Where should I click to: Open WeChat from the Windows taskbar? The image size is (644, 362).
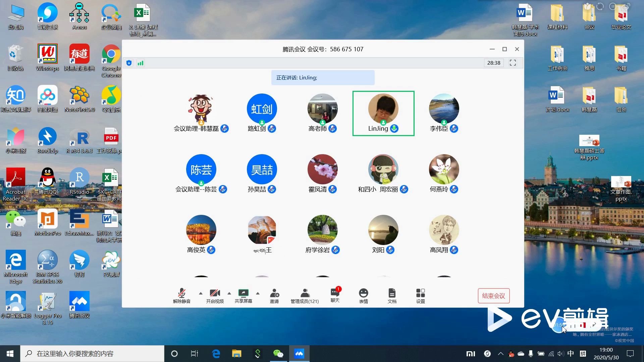(x=278, y=354)
